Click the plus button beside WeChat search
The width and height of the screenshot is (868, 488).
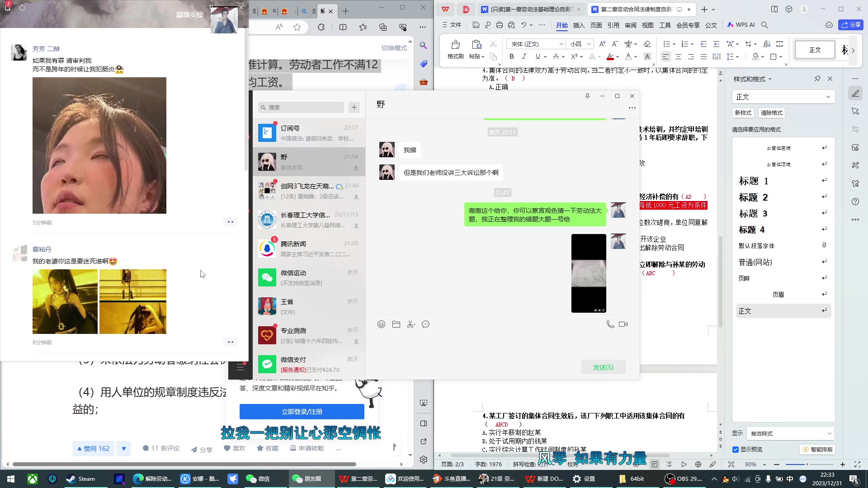(354, 108)
